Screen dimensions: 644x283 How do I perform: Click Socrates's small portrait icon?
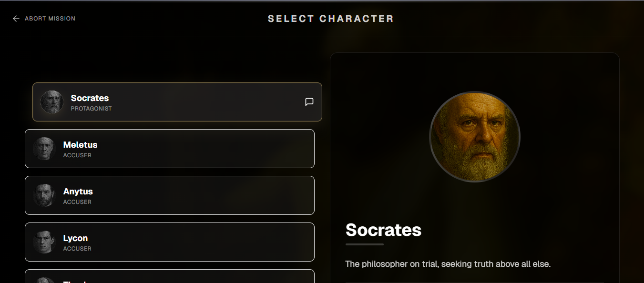[52, 101]
